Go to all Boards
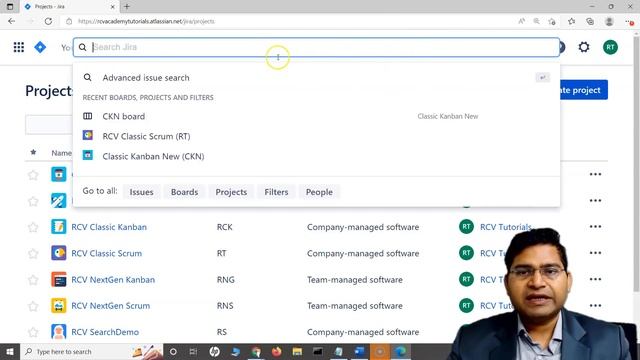 tap(184, 192)
